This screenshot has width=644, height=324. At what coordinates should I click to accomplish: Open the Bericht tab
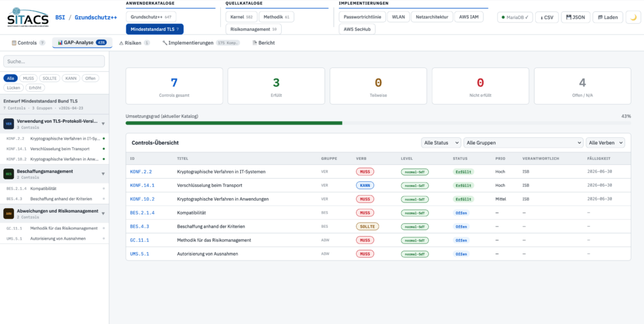(264, 43)
